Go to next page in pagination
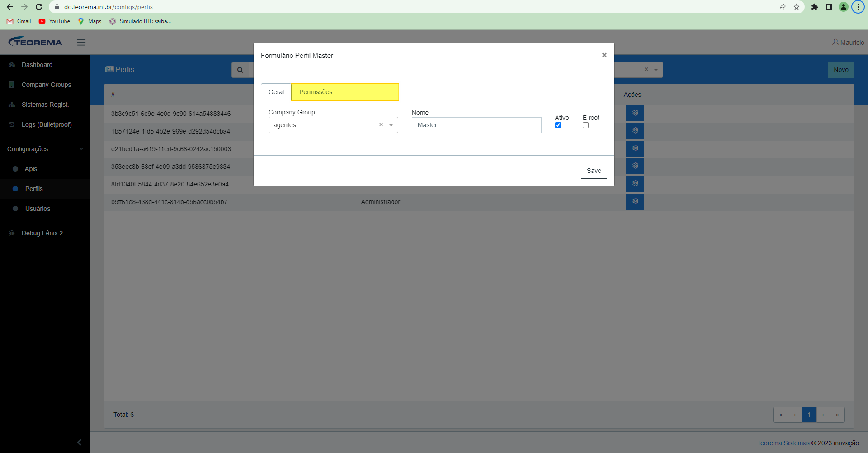 point(823,415)
